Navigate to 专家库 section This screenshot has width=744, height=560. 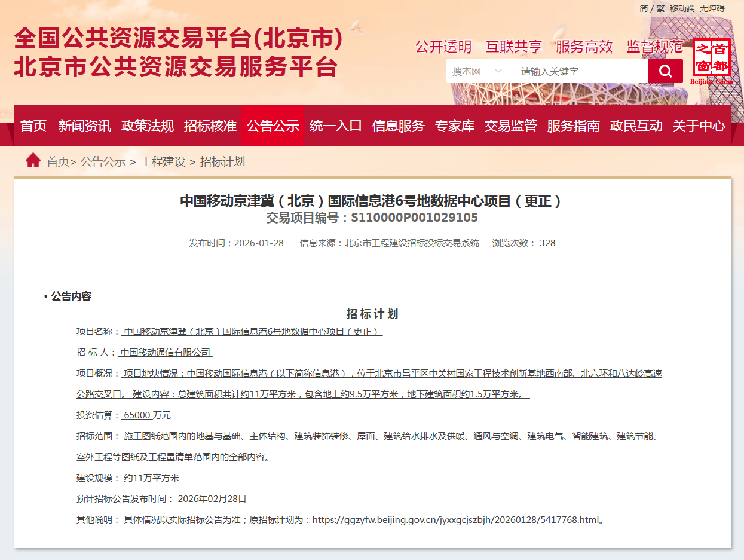[455, 126]
